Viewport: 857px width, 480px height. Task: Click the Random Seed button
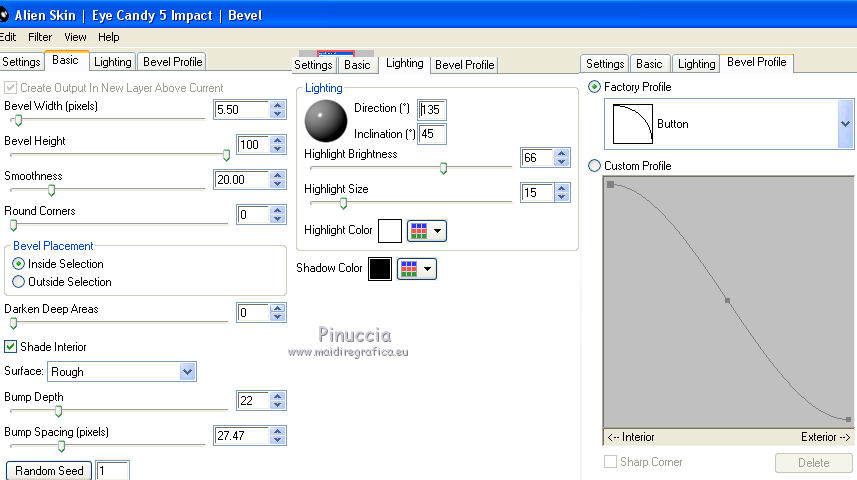pos(49,471)
